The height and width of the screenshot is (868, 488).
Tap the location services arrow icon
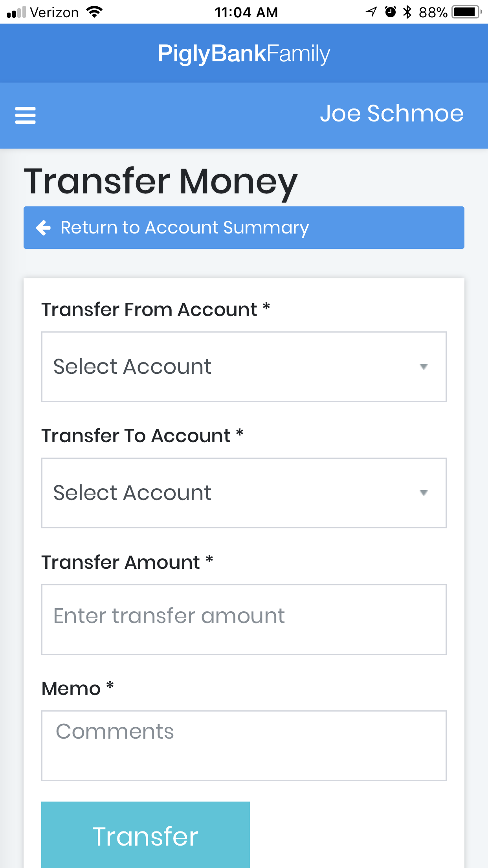point(371,12)
